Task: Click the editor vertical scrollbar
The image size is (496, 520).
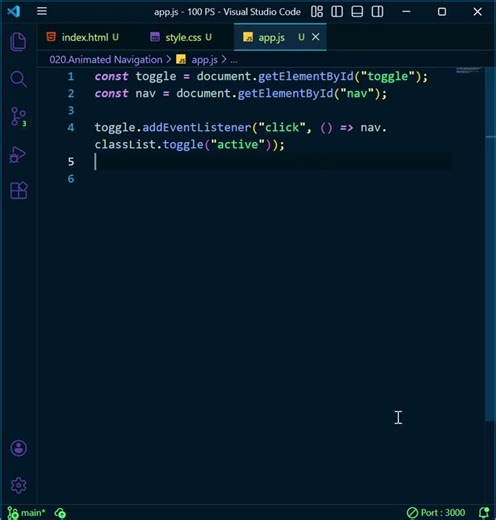Action: pyautogui.click(x=490, y=243)
